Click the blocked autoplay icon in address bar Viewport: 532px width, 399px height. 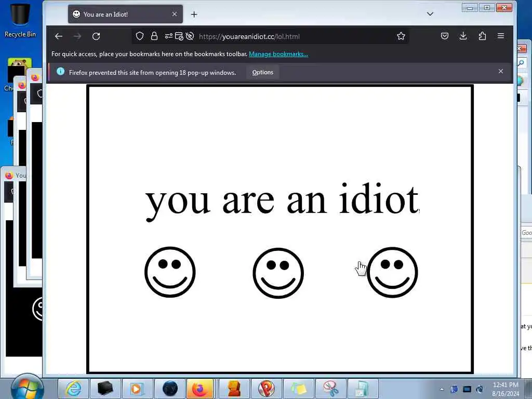point(190,36)
